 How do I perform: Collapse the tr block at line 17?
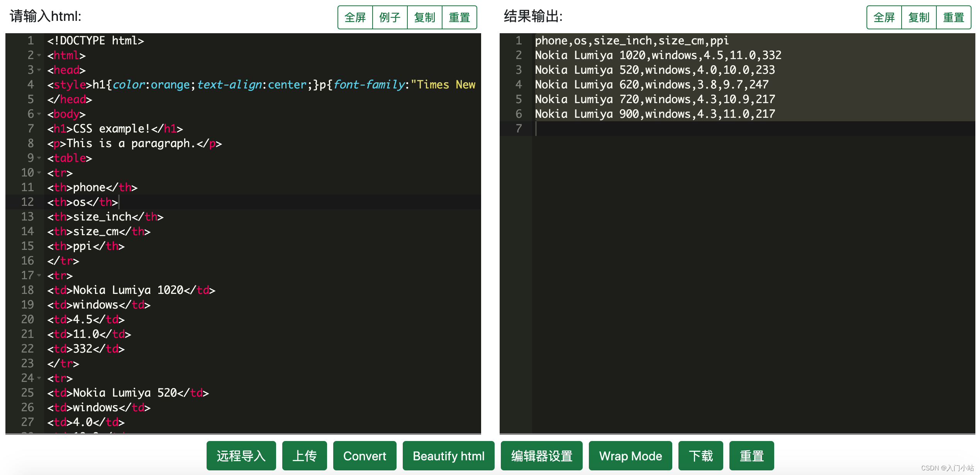click(39, 276)
